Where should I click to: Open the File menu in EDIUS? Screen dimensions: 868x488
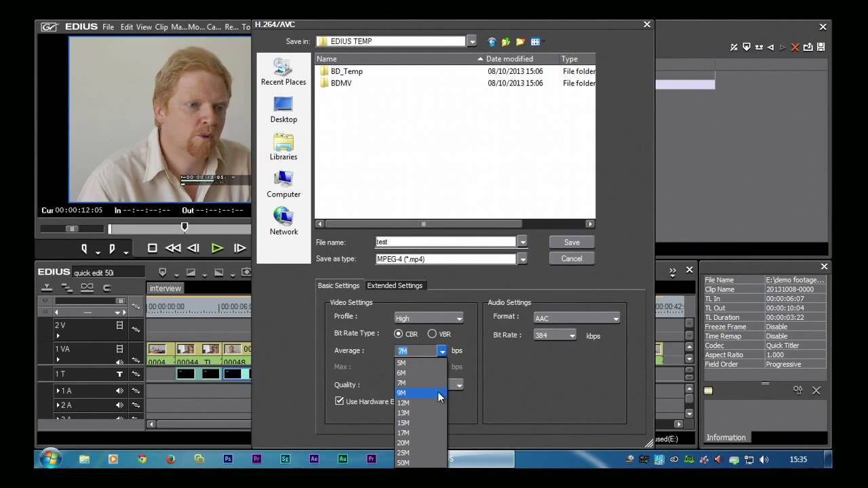pos(108,27)
